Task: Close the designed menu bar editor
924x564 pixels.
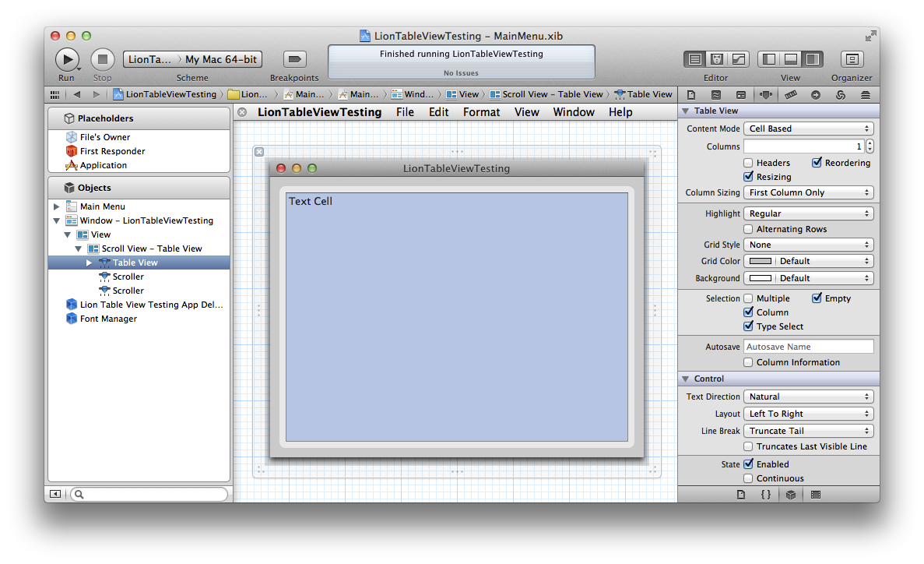Action: (x=241, y=112)
